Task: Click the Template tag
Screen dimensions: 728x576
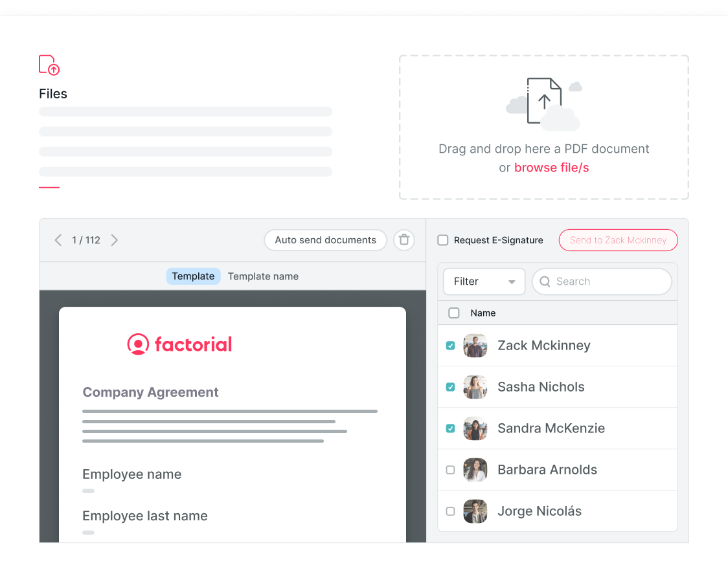Action: tap(193, 276)
